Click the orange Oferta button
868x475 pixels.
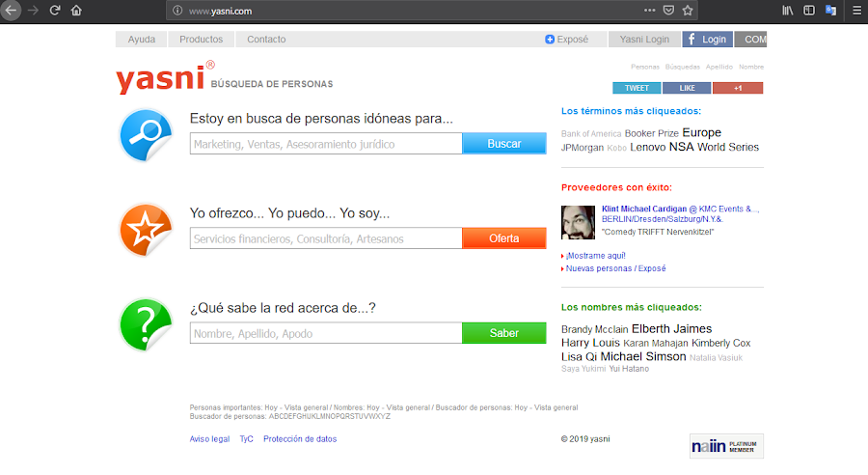[x=504, y=238]
